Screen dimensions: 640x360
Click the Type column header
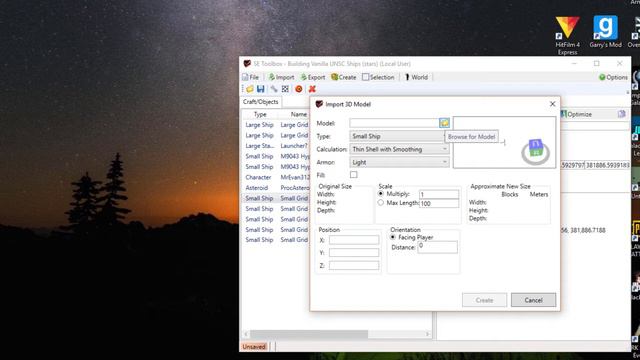pos(260,114)
